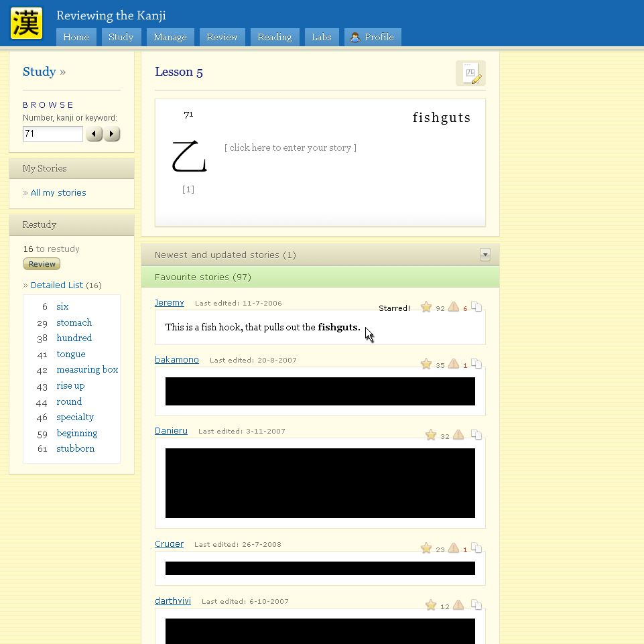Open the Reading tab

pos(275,38)
